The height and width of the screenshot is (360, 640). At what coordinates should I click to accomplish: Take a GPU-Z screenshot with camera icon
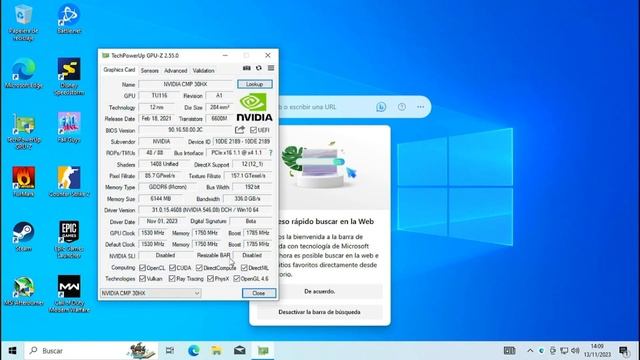pyautogui.click(x=247, y=68)
